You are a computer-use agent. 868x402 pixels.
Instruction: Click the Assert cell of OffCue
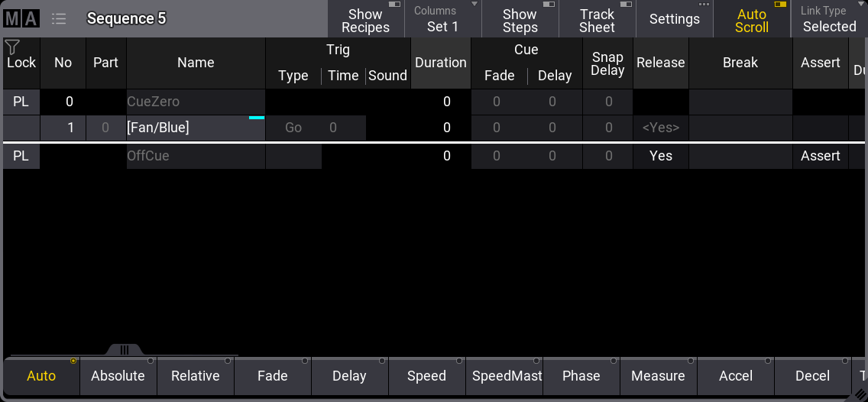[x=820, y=156]
